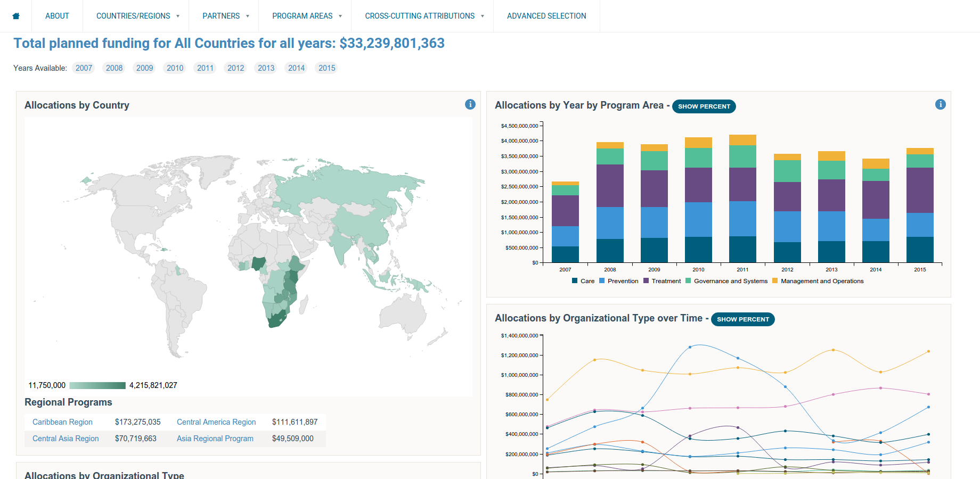Image resolution: width=980 pixels, height=479 pixels.
Task: Expand the Countries/Regions dropdown menu
Action: [x=137, y=16]
